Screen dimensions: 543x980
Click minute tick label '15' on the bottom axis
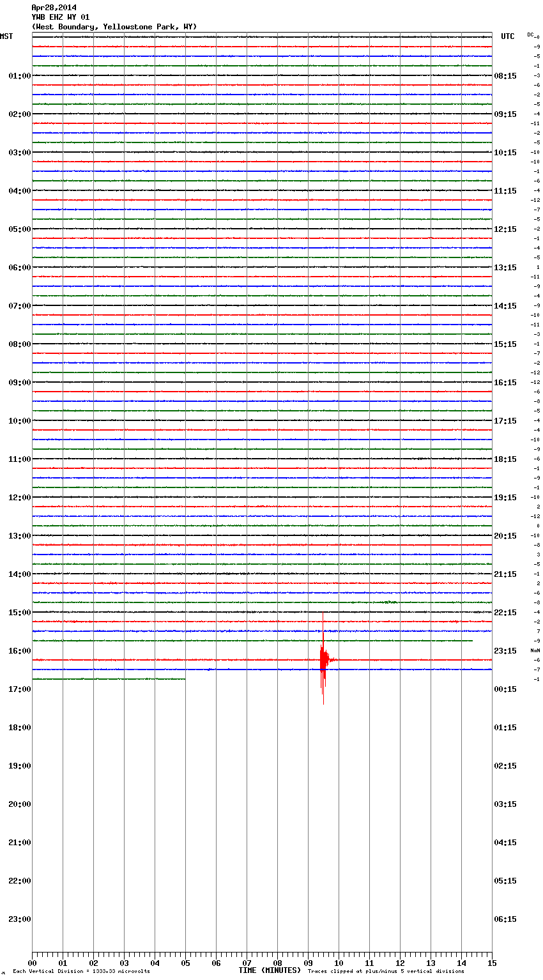tap(492, 963)
